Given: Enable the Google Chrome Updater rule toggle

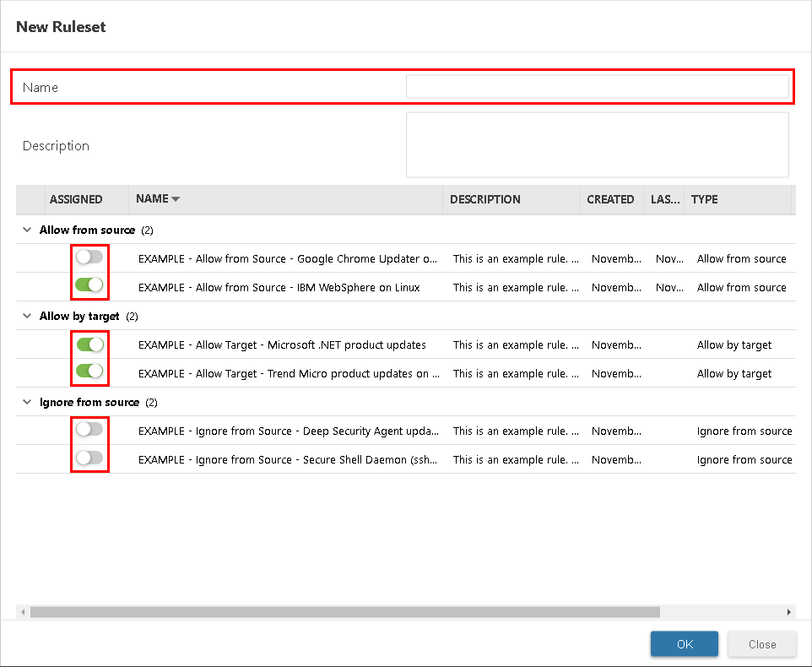Looking at the screenshot, I should pos(89,258).
